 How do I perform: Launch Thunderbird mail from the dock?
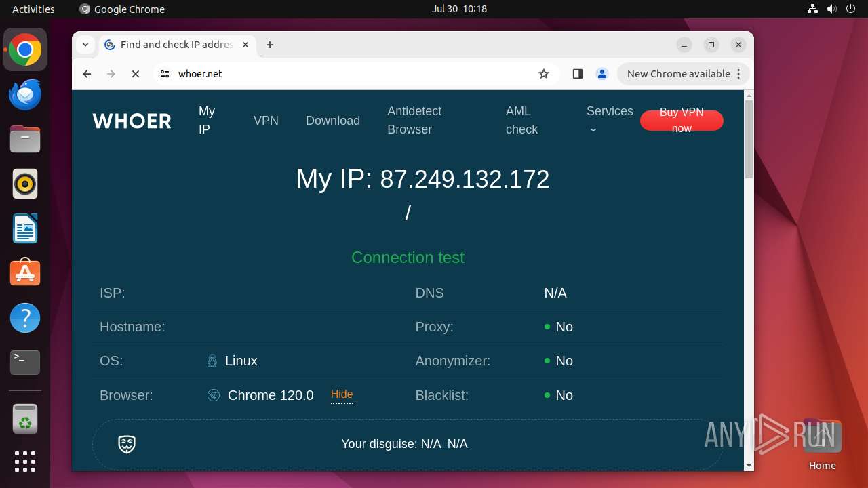point(25,94)
